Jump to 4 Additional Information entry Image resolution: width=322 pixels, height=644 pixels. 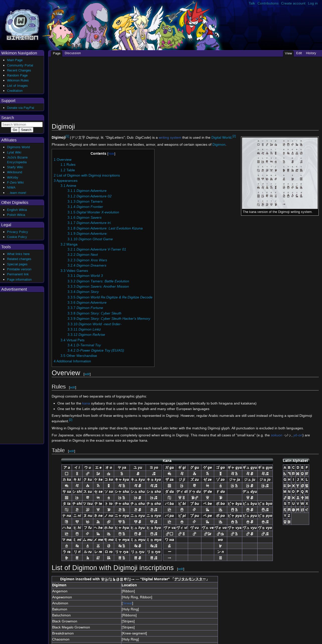pyautogui.click(x=72, y=361)
